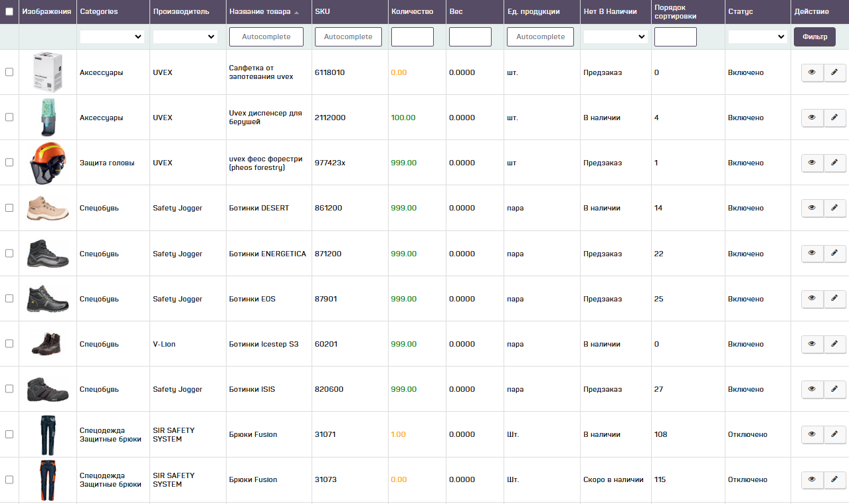Click the orange quantity value 1.00
849x504 pixels.
pyautogui.click(x=398, y=434)
